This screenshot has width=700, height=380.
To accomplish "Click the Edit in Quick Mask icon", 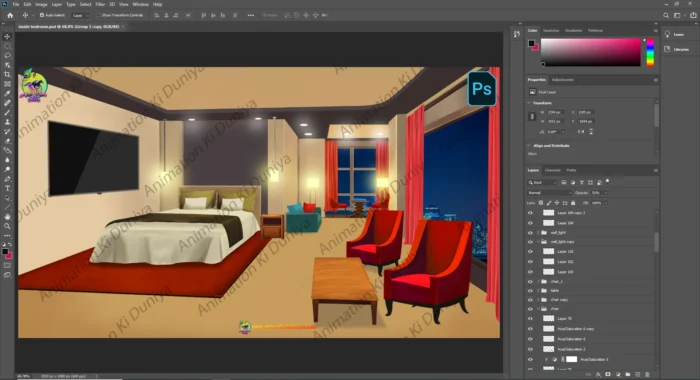I will pyautogui.click(x=7, y=265).
